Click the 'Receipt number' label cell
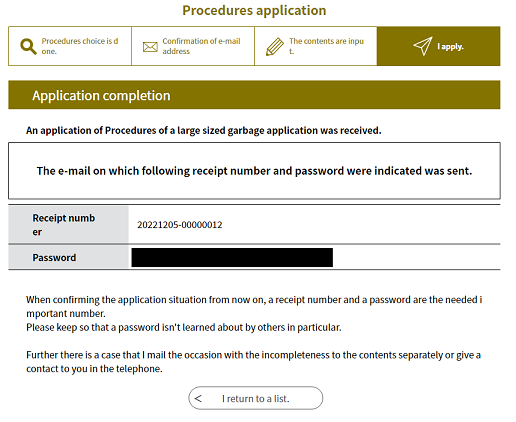This screenshot has width=516, height=422. [x=68, y=224]
